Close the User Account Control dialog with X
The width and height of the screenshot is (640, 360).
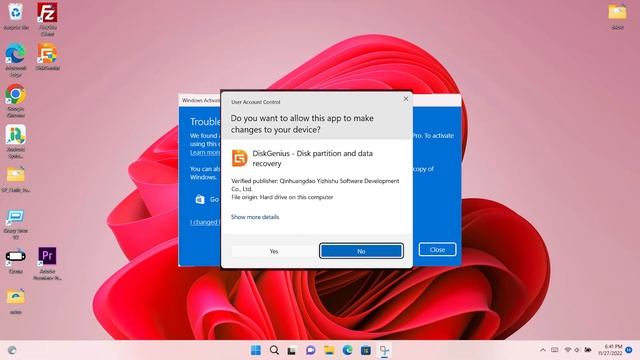point(406,99)
